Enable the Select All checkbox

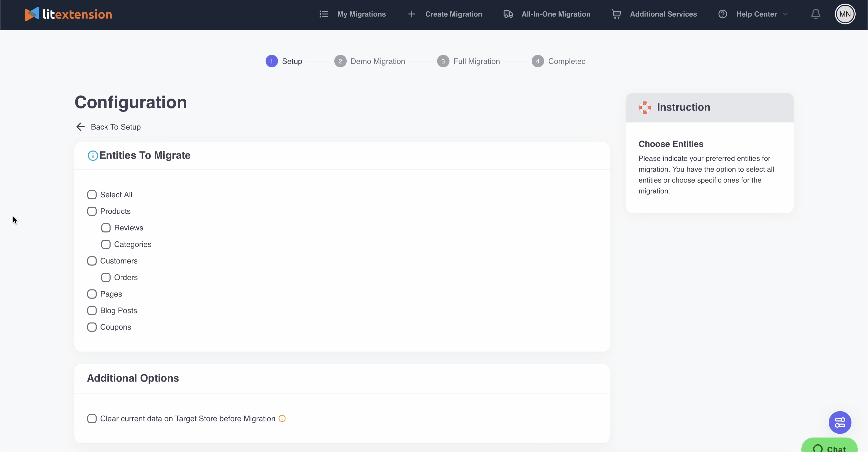[92, 194]
